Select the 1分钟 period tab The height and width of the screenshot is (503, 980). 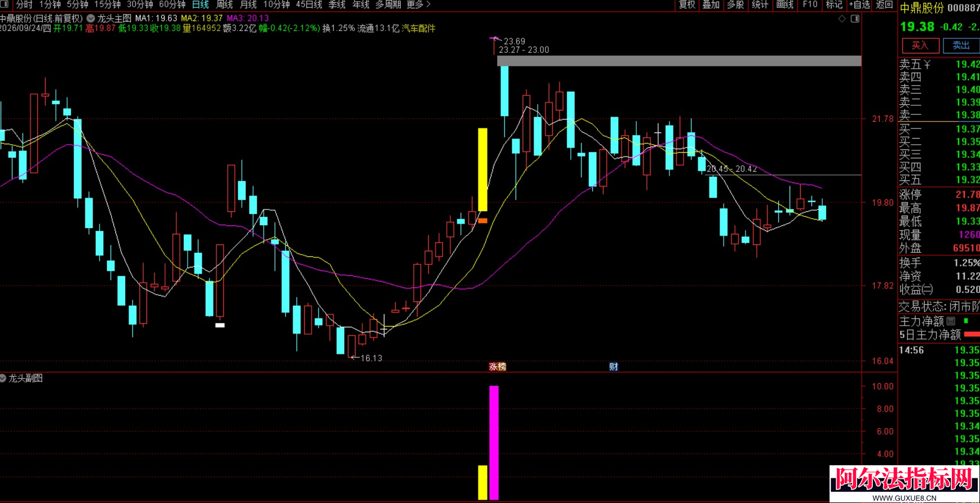[50, 5]
